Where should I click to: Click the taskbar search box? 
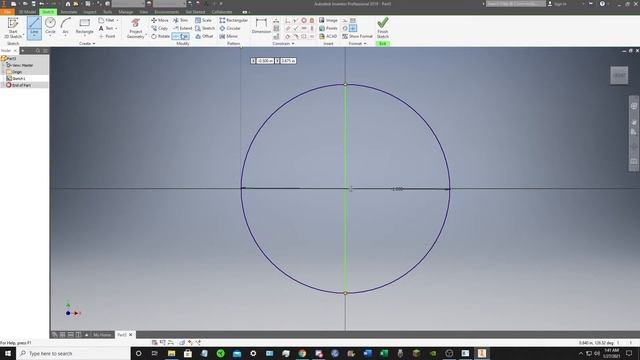[x=73, y=353]
